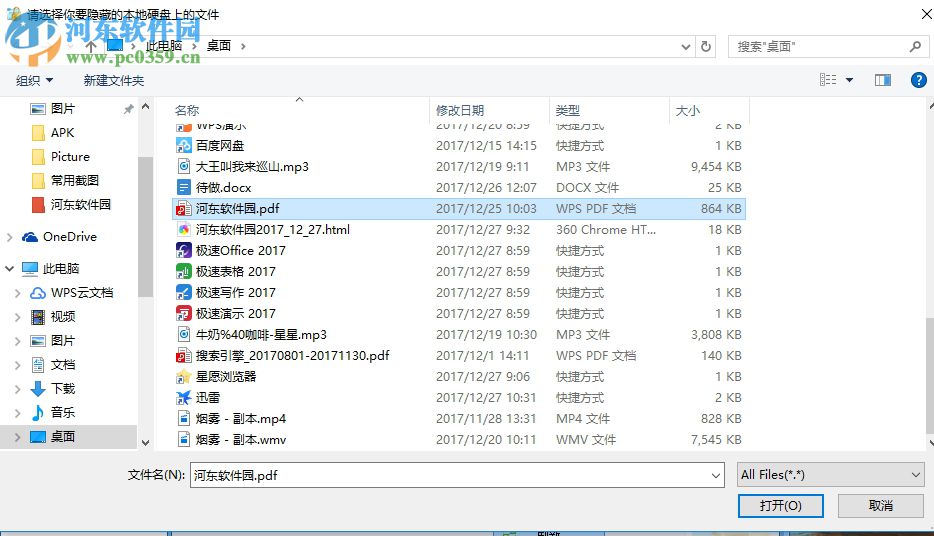Click the 极速写作 2017 shortcut icon
The height and width of the screenshot is (536, 934).
pos(183,292)
